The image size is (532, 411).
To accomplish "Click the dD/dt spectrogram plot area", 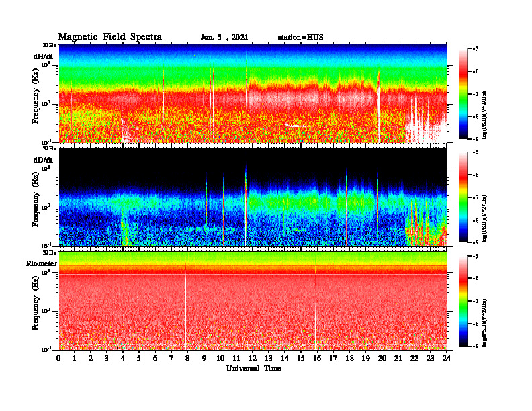I will [253, 197].
